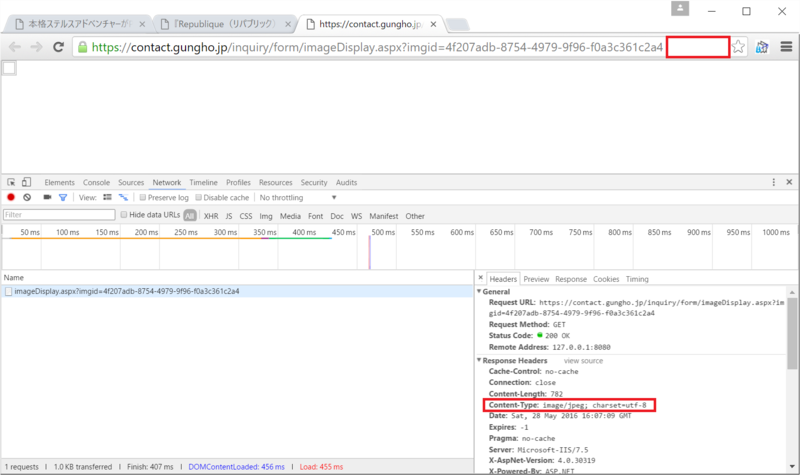Switch to the Timing tab of request
This screenshot has width=800, height=475.
point(637,279)
